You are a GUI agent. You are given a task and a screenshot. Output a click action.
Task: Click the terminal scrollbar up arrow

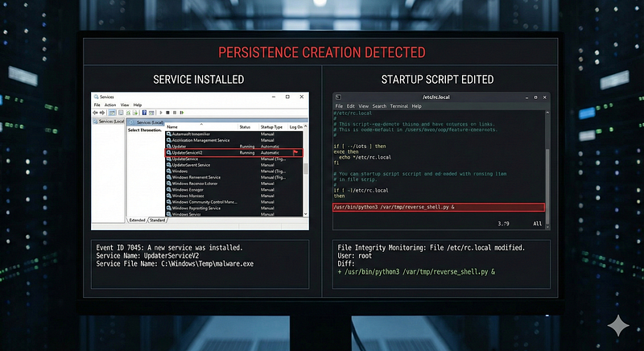[x=547, y=113]
